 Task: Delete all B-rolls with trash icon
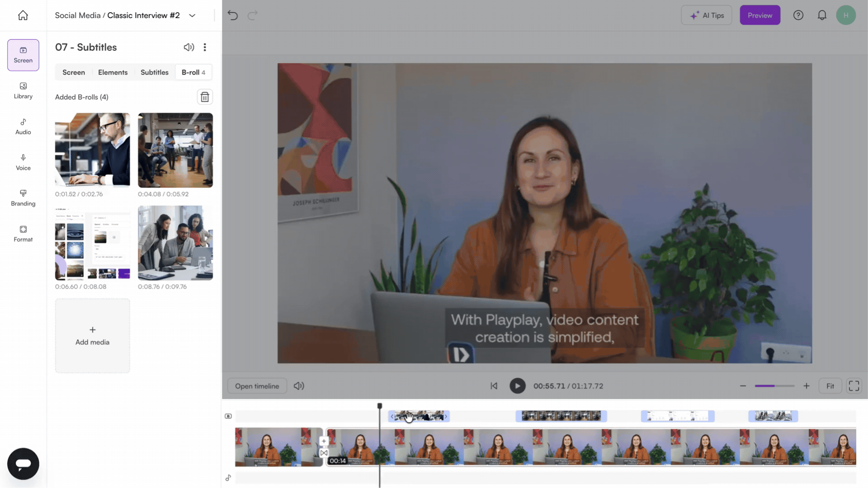click(x=205, y=97)
